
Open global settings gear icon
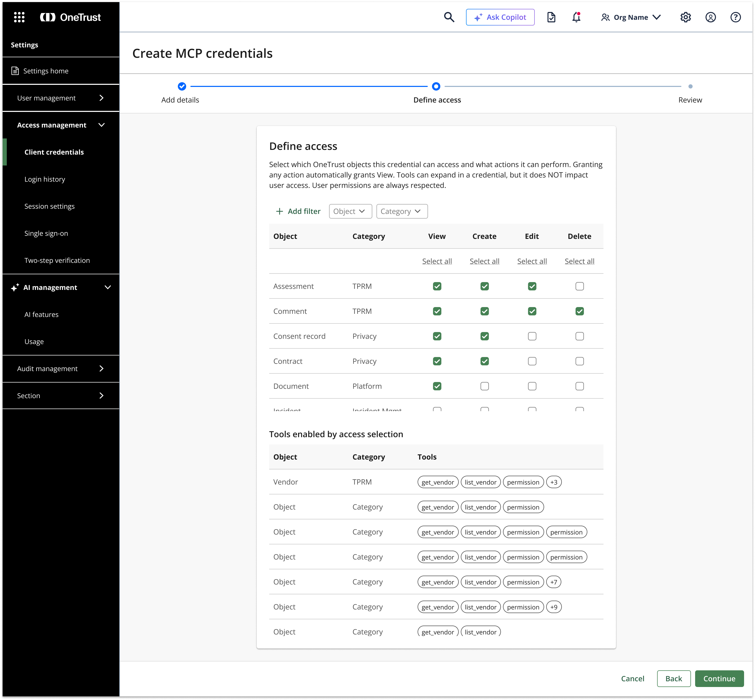click(685, 17)
